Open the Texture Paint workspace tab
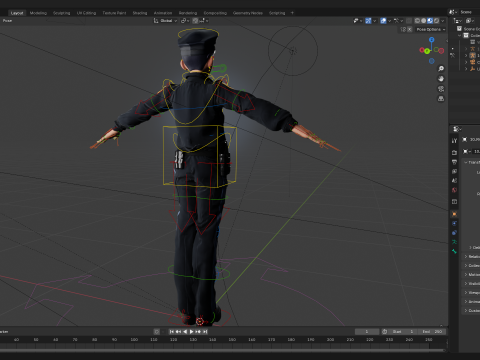Screen dimensions: 480x360 [114, 13]
